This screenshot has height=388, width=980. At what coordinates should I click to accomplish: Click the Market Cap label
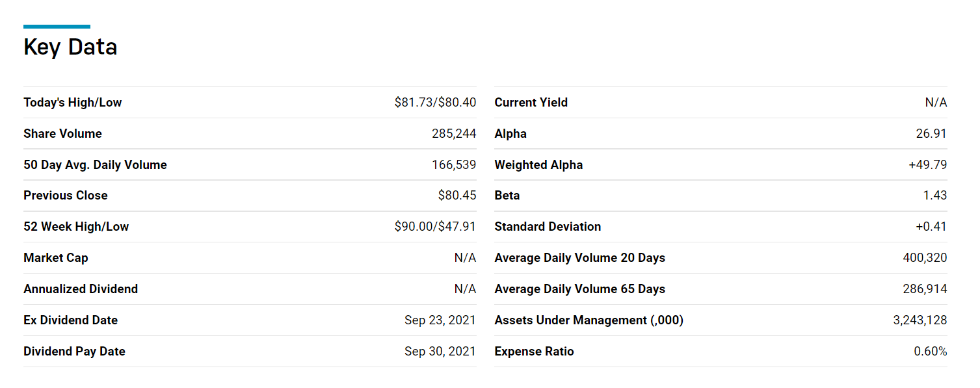click(56, 258)
